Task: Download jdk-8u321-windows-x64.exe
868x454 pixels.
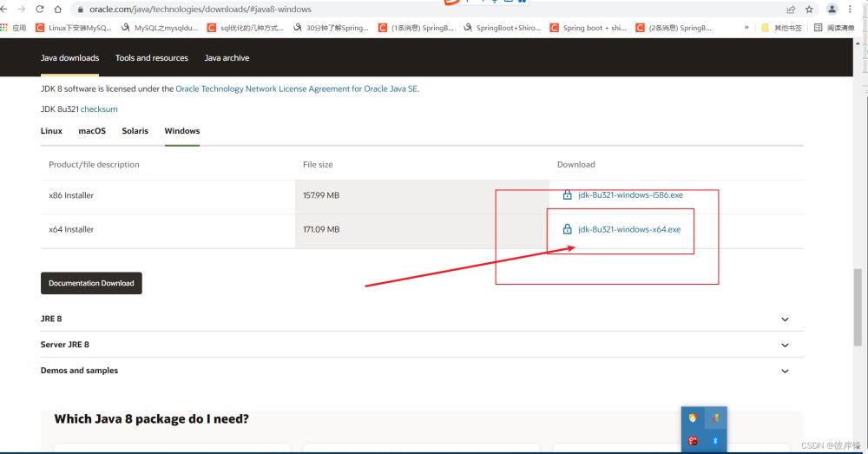Action: [x=629, y=229]
